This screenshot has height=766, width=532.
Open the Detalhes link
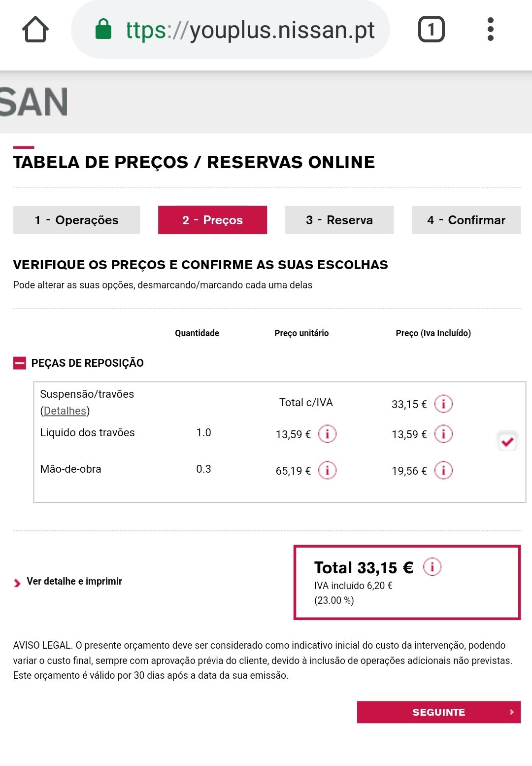coord(65,411)
